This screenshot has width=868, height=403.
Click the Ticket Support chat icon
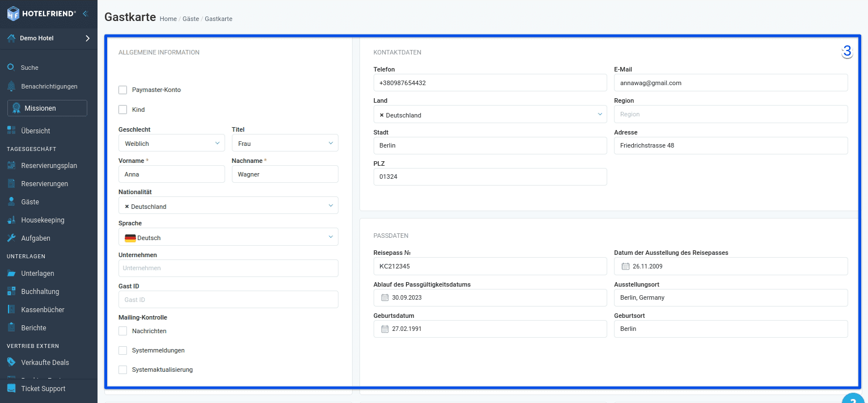pyautogui.click(x=11, y=389)
